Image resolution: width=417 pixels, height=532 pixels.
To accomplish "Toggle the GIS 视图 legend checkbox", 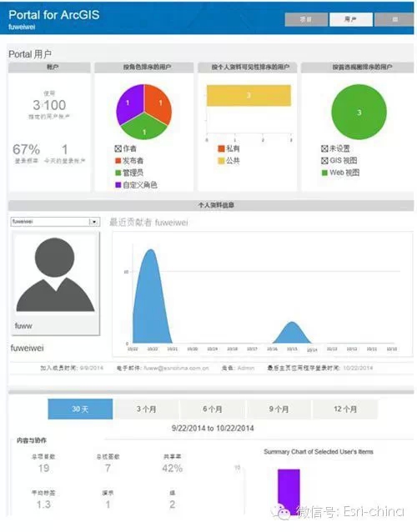I will [324, 160].
